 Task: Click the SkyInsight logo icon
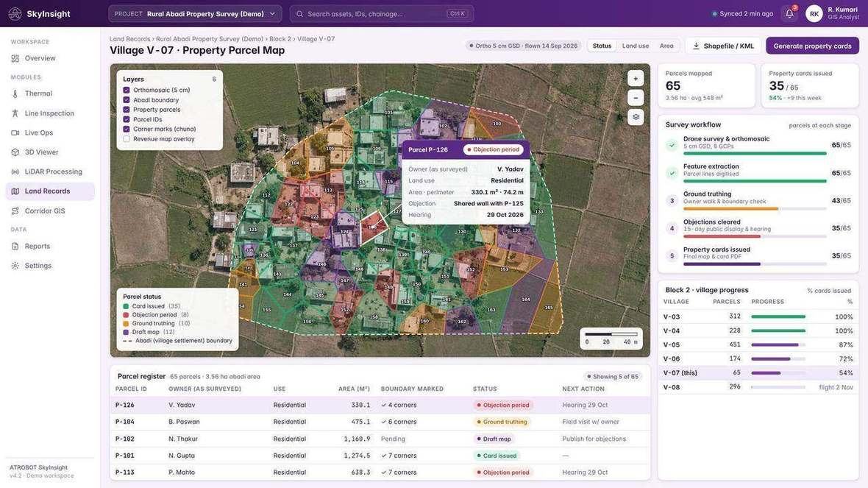[15, 14]
